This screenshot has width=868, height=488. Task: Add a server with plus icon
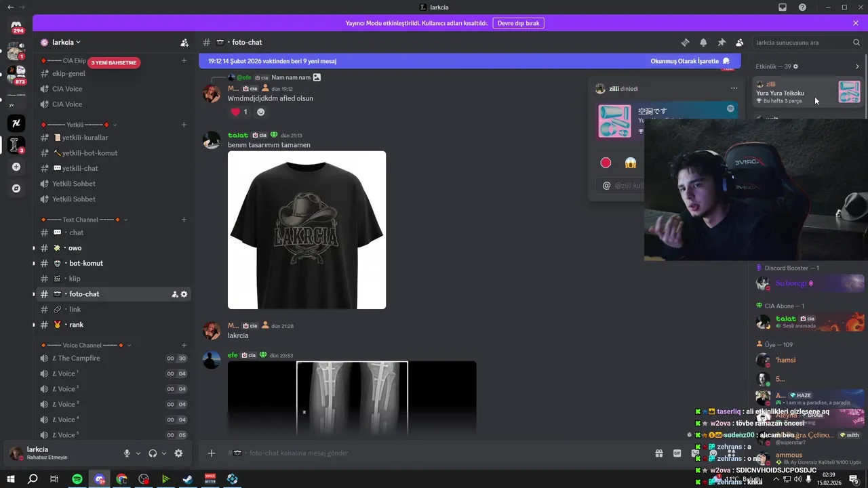point(16,167)
